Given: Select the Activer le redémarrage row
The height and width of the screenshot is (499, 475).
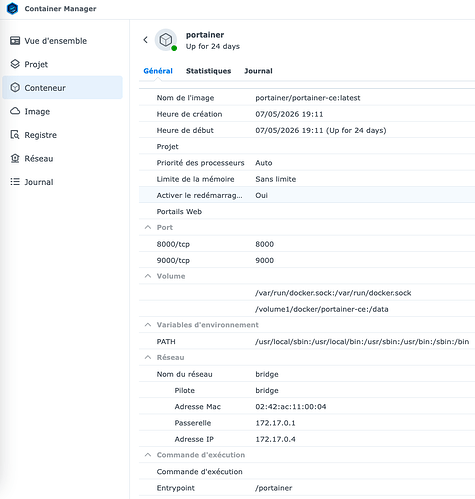Looking at the screenshot, I should click(307, 195).
